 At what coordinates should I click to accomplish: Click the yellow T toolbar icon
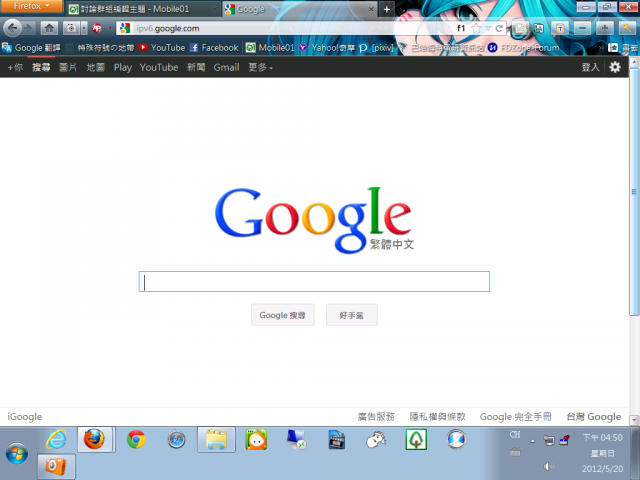[x=560, y=28]
